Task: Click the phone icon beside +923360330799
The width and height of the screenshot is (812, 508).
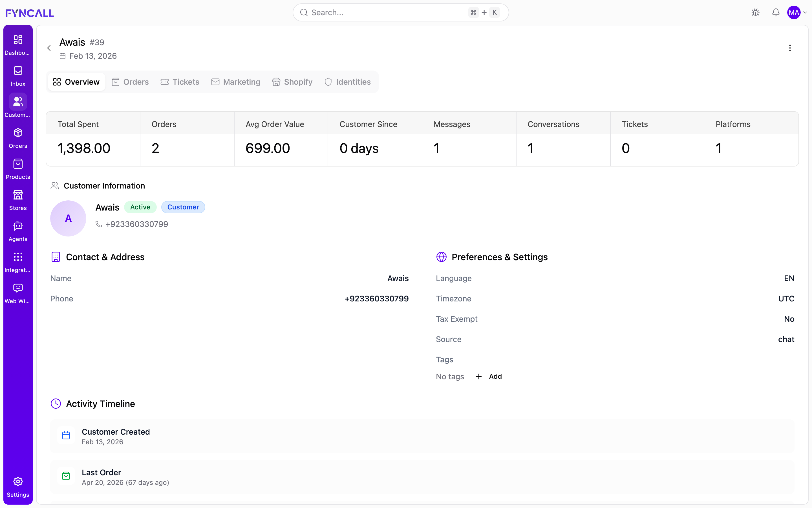Action: [99, 224]
